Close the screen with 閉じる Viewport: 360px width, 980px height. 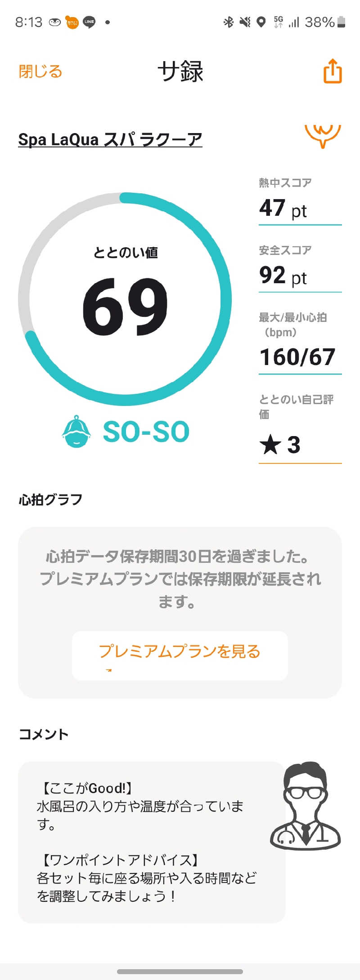click(40, 71)
